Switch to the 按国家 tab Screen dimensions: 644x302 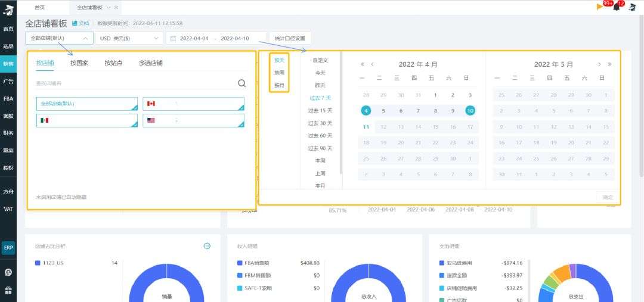click(x=79, y=63)
